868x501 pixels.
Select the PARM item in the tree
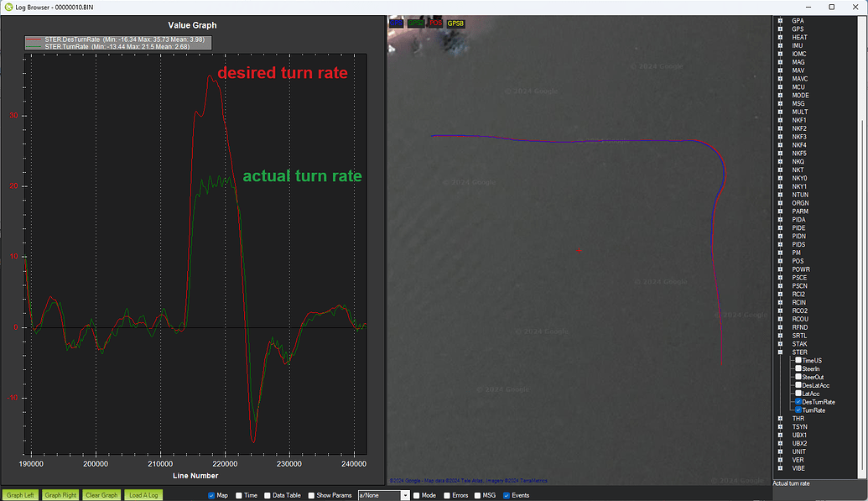pos(799,211)
